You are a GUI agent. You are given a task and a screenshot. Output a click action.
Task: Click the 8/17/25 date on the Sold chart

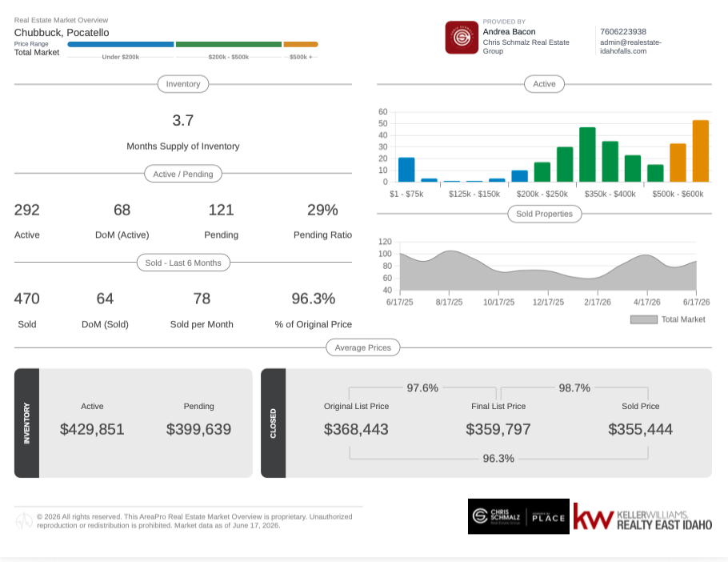pyautogui.click(x=449, y=303)
